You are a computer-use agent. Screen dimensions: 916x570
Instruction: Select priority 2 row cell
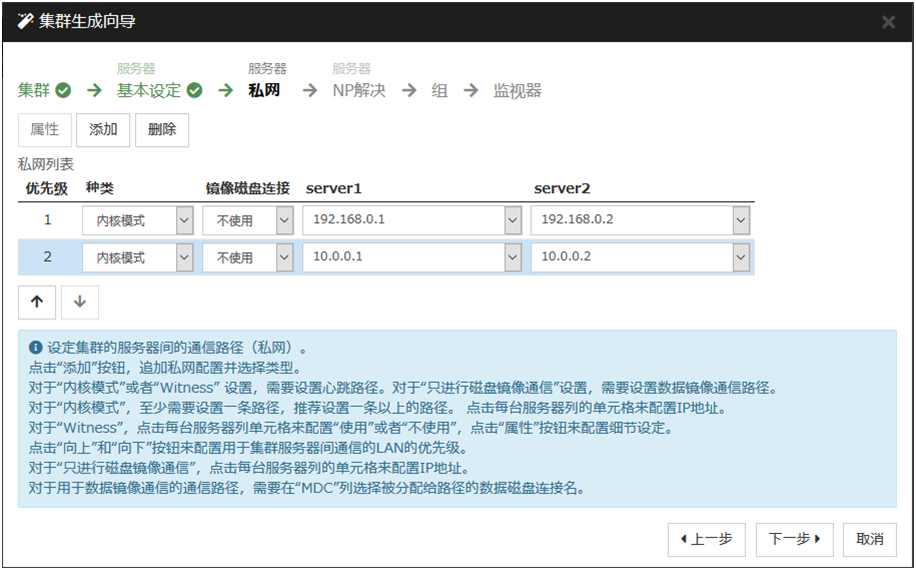[x=47, y=258]
